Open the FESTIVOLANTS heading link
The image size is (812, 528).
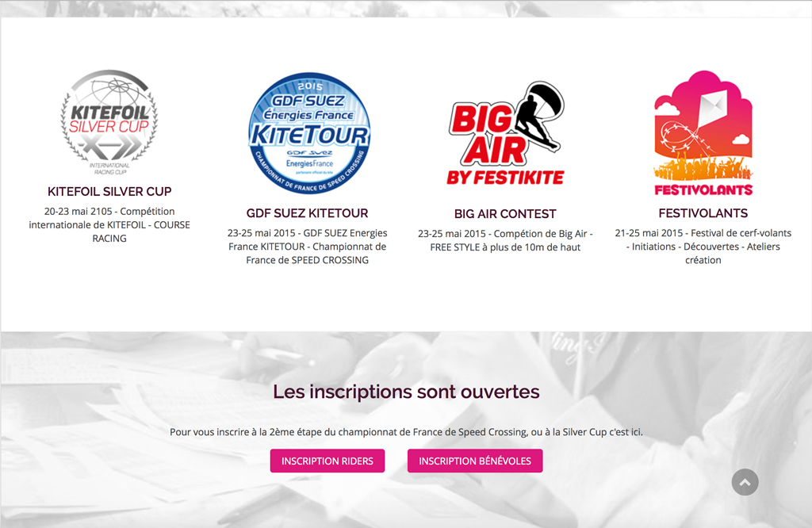tap(703, 213)
